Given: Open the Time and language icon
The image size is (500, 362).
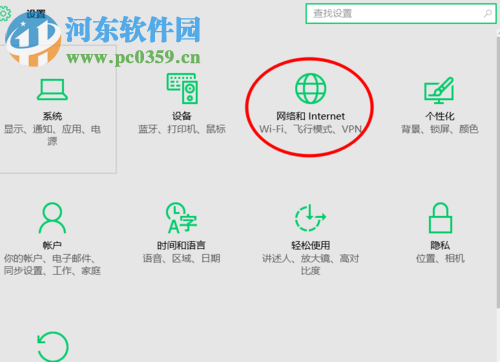Looking at the screenshot, I should (x=182, y=218).
